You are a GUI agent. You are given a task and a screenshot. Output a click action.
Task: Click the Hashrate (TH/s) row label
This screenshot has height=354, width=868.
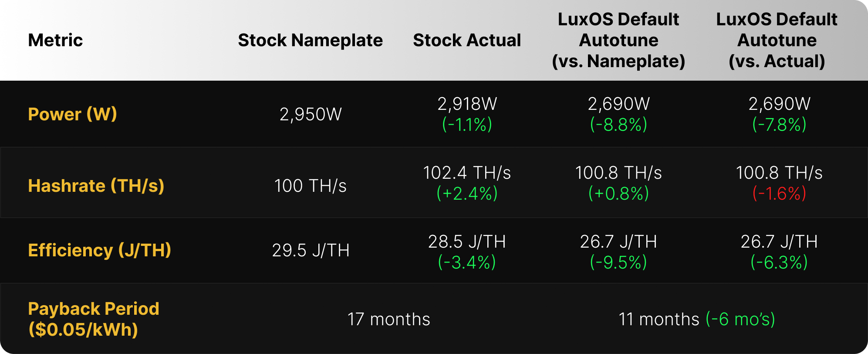pos(96,186)
